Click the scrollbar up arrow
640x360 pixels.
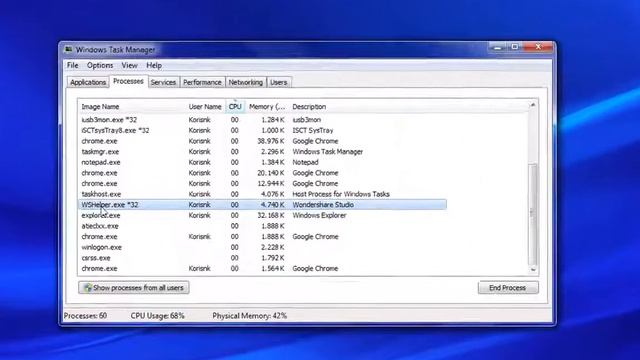point(533,105)
